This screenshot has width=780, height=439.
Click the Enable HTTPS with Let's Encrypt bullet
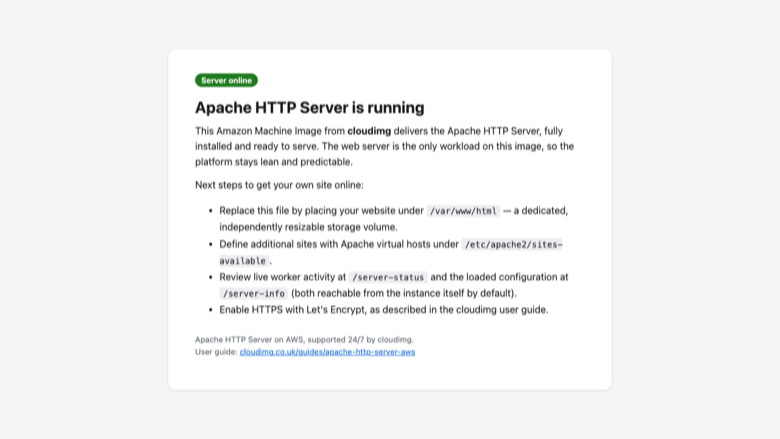click(x=384, y=310)
